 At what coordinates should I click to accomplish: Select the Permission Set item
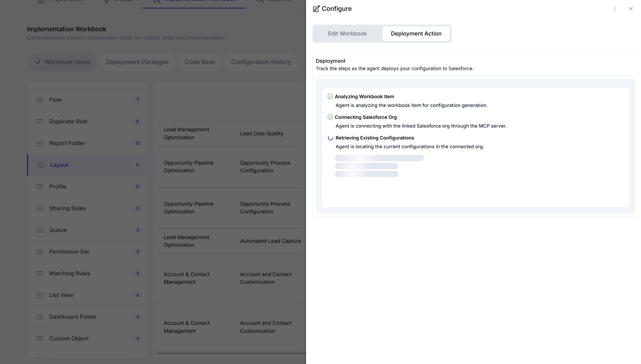87,252
